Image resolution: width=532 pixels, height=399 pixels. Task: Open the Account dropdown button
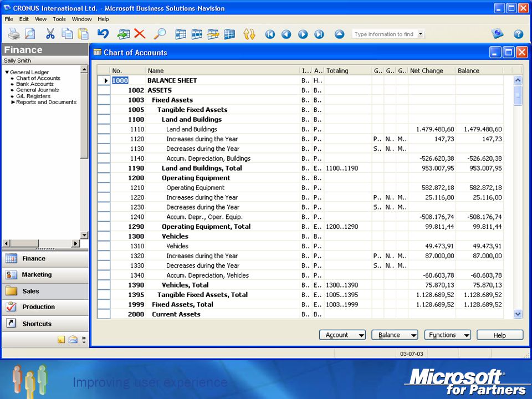342,335
